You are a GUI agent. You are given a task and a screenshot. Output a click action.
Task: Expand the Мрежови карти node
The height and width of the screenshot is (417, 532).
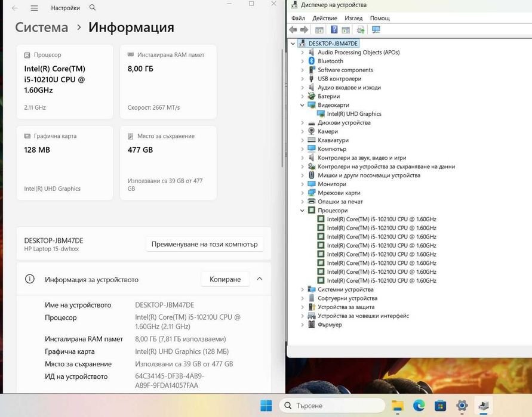coord(302,193)
